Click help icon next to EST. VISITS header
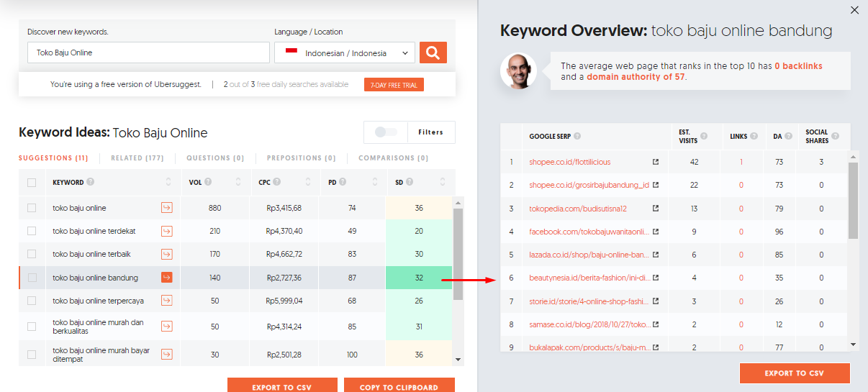This screenshot has height=392, width=868. 704,136
